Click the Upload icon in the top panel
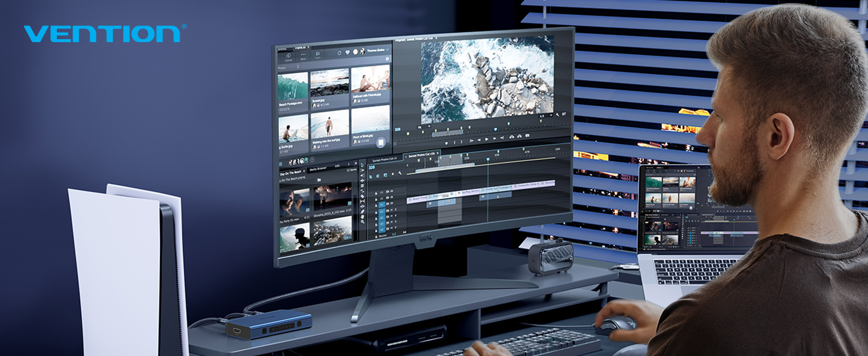Image resolution: width=868 pixels, height=356 pixels. (289, 55)
